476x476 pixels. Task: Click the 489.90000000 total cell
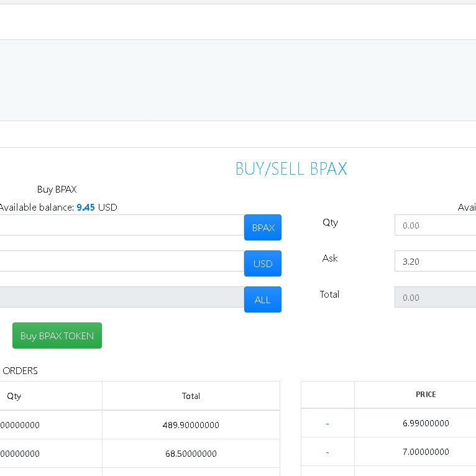[x=191, y=424]
